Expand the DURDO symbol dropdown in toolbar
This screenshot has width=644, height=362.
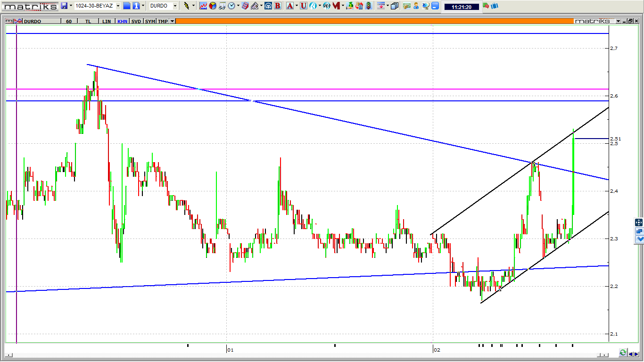click(175, 6)
